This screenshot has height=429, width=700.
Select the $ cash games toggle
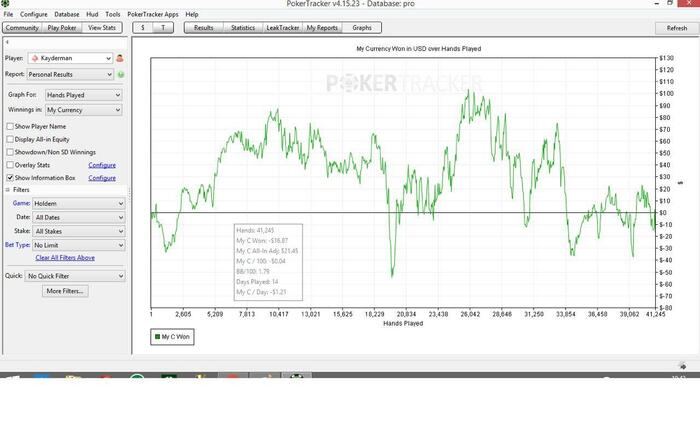tap(143, 28)
